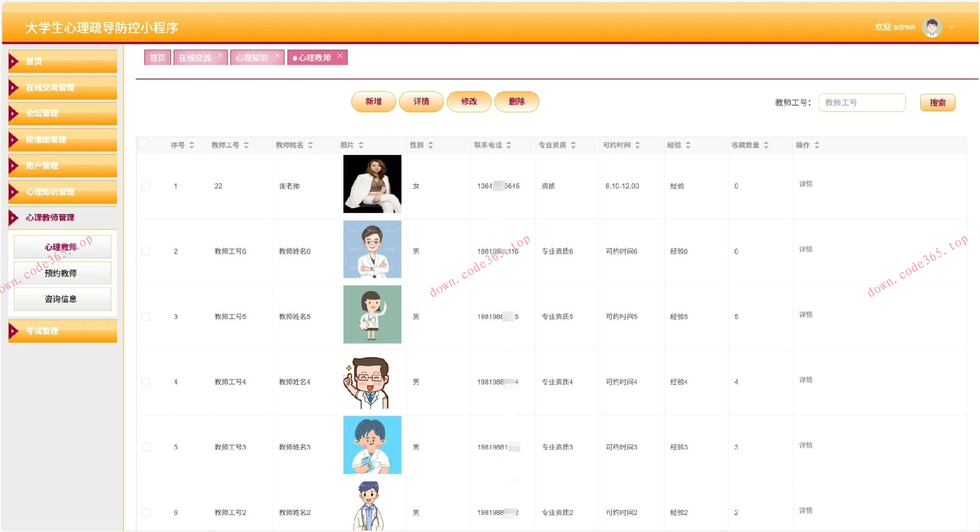
Task: Check the row for 教师工号2
Action: 146,513
